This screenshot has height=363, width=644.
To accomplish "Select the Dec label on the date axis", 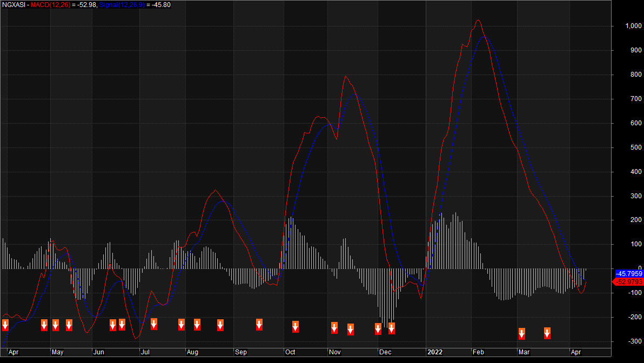I will 385,352.
